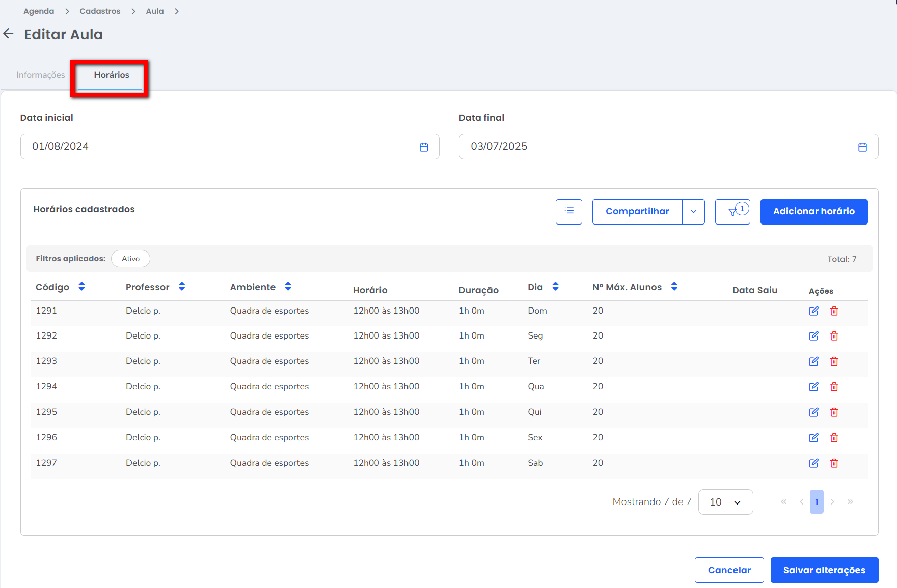The image size is (897, 588).
Task: Delete schedule row 1296
Action: (834, 438)
